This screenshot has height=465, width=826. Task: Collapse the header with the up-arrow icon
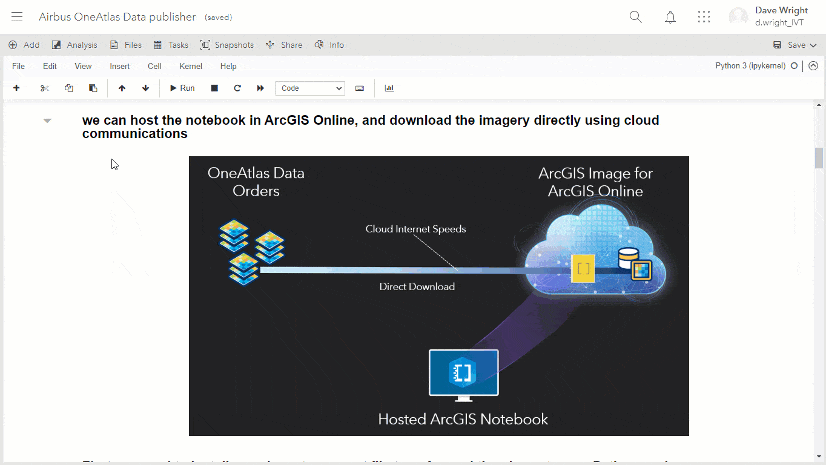[x=813, y=66]
